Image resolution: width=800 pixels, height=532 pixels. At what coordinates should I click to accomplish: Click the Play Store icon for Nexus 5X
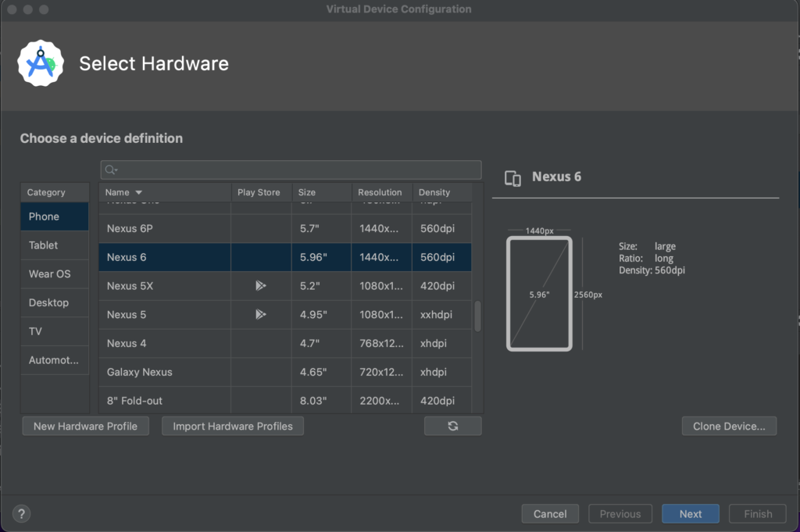tap(261, 286)
